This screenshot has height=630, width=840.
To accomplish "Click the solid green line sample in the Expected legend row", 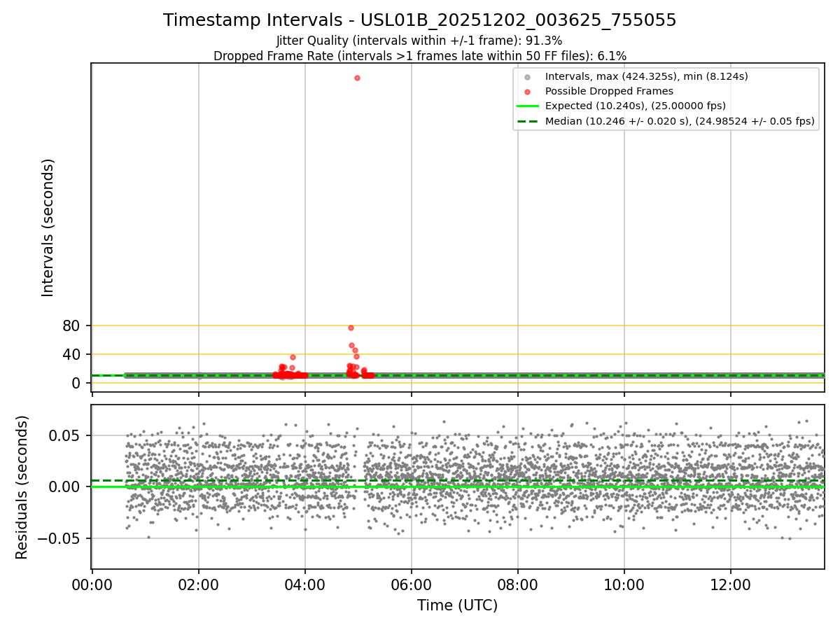I will point(528,106).
